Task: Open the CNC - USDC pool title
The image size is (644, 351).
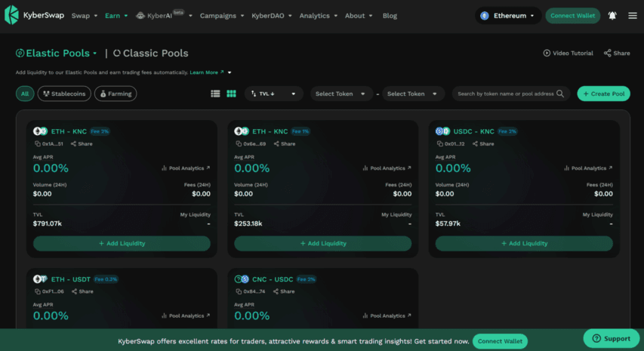Action: point(273,279)
